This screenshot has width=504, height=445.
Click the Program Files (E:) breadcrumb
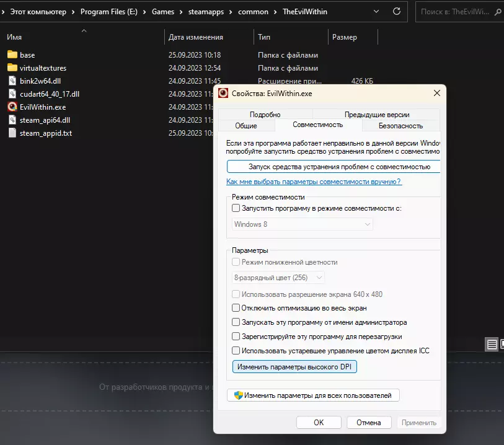tap(109, 12)
